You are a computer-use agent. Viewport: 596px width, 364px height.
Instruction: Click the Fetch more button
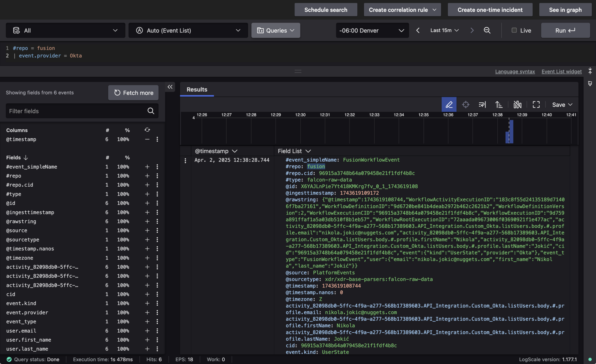coord(133,92)
